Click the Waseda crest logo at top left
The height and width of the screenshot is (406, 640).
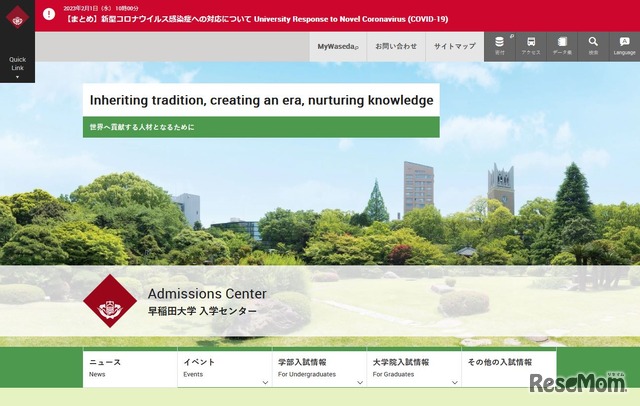(17, 18)
